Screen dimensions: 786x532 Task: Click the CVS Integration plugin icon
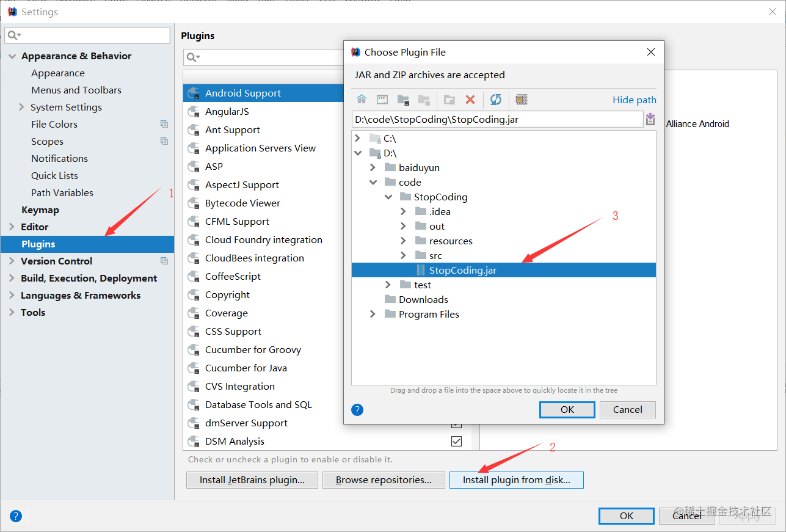194,387
